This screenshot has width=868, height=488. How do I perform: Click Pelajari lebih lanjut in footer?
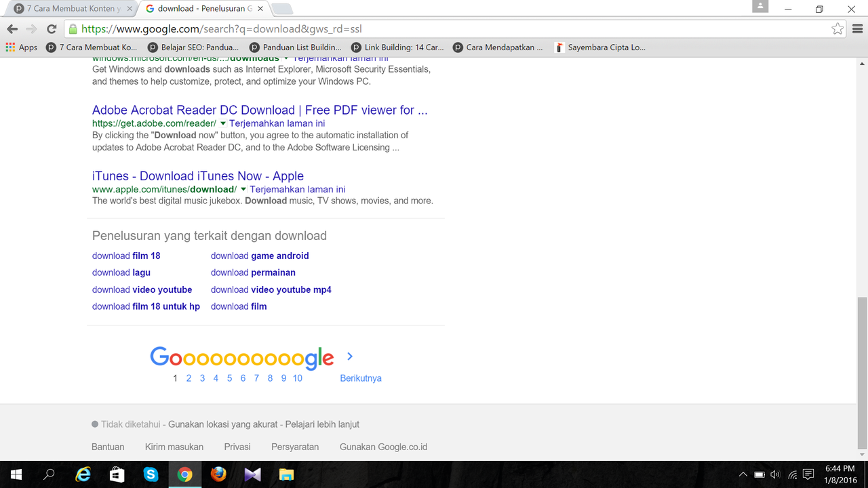(322, 424)
